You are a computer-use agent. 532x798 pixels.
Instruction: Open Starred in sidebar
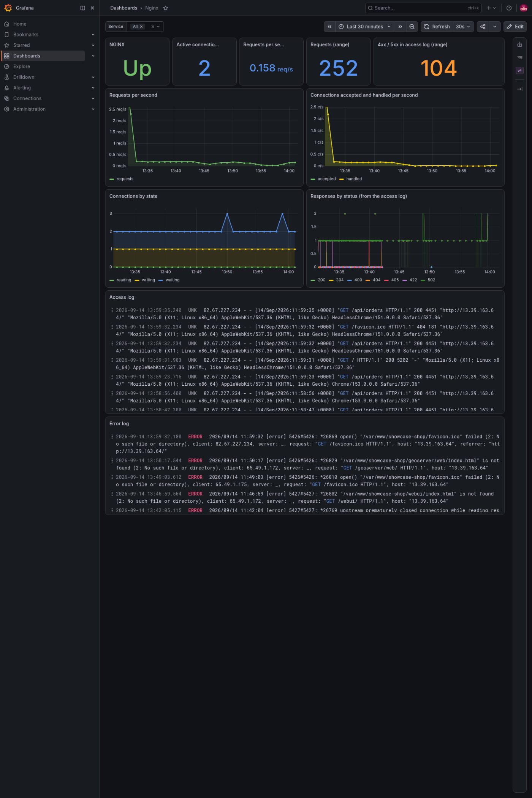21,45
